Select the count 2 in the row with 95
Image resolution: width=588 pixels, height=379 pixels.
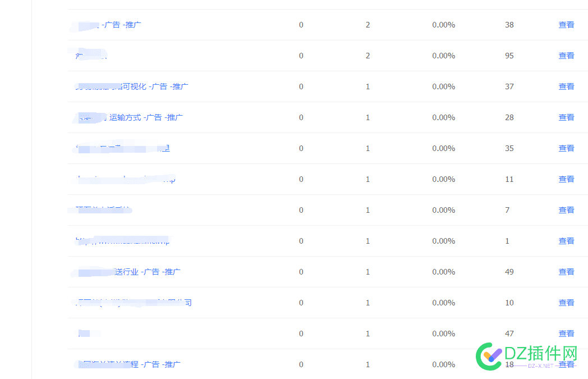point(368,56)
